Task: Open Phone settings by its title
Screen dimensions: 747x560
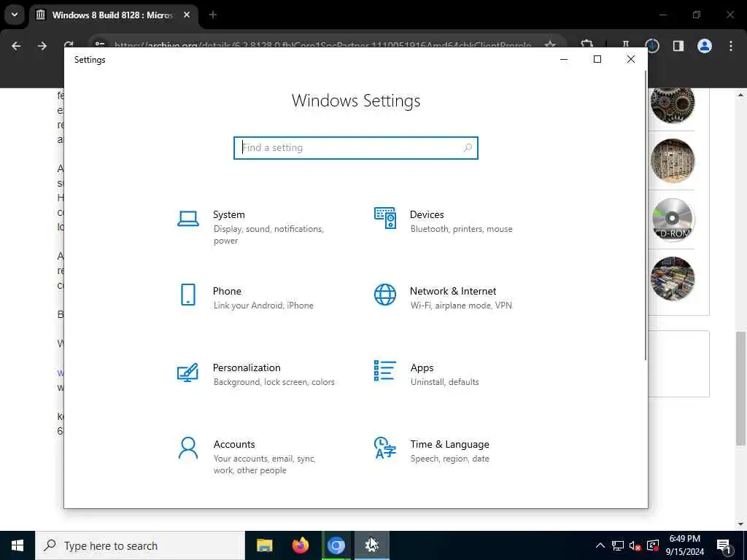Action: click(x=227, y=291)
